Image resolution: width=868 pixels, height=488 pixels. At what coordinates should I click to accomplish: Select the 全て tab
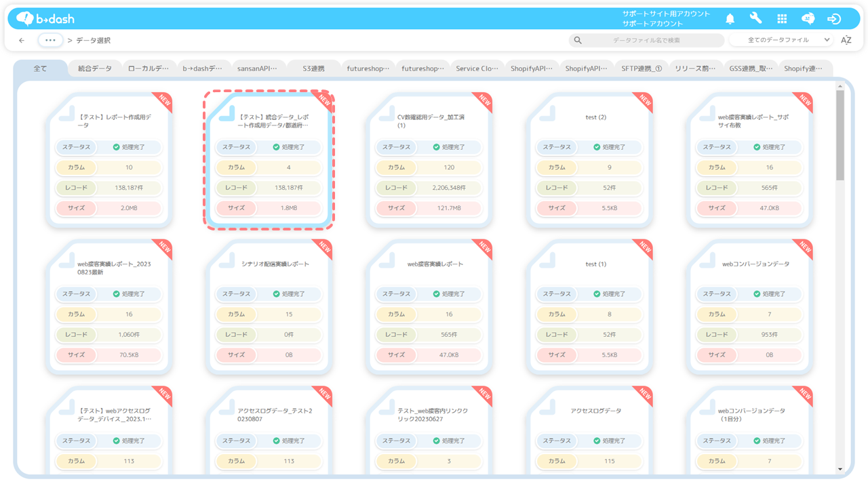click(41, 68)
